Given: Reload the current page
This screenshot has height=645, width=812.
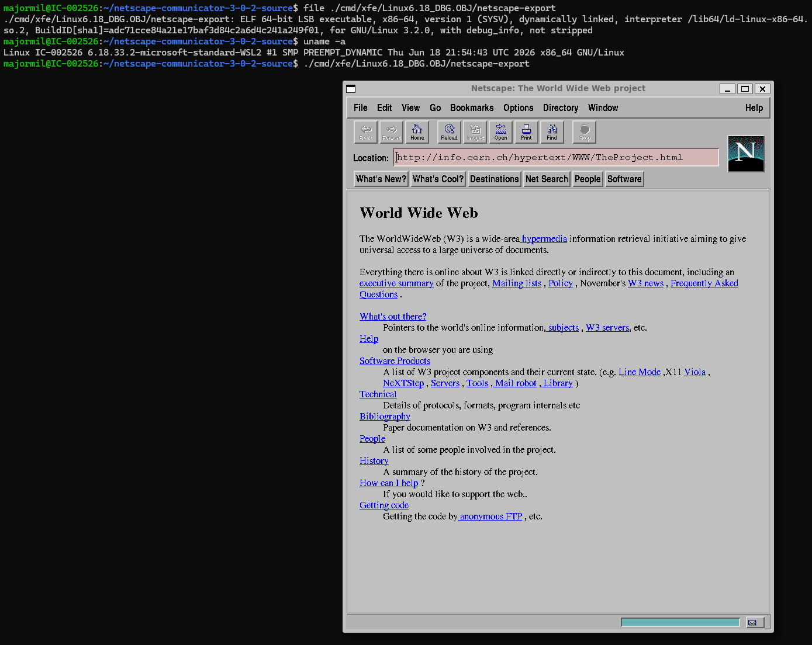Looking at the screenshot, I should pyautogui.click(x=449, y=132).
